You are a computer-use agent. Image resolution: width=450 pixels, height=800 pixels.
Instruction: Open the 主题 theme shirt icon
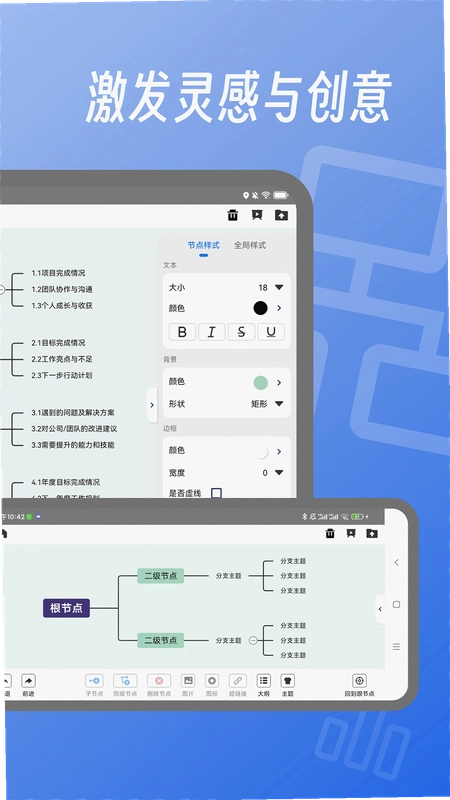click(x=288, y=681)
